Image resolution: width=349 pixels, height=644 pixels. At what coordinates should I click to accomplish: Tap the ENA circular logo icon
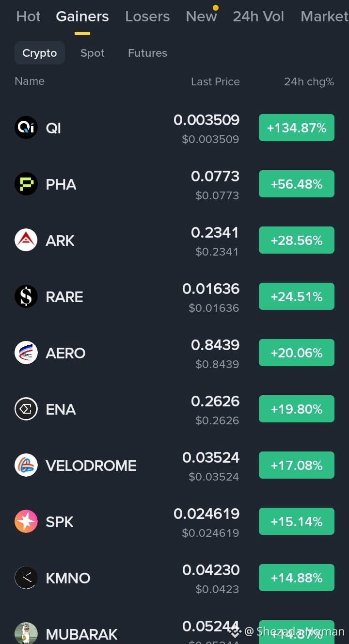26,409
